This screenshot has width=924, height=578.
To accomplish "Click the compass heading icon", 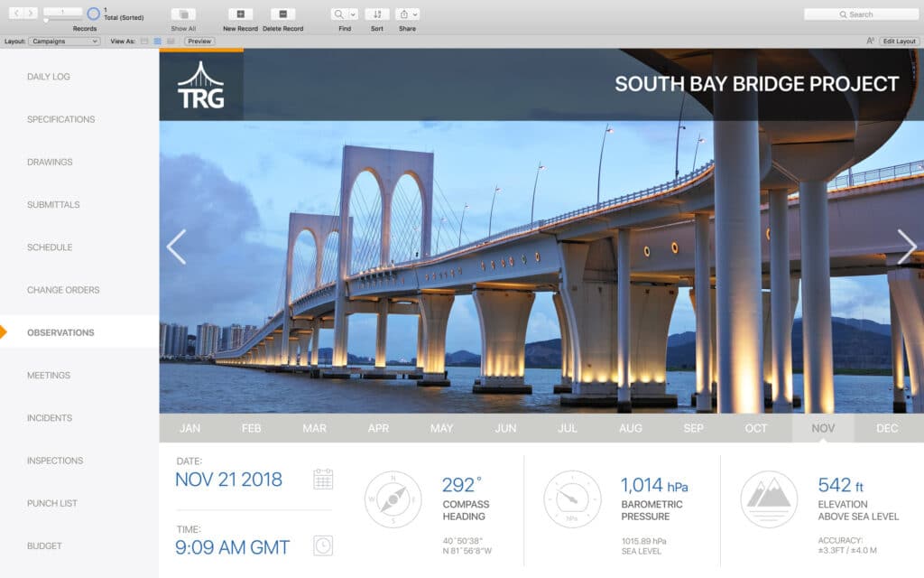I will point(393,499).
